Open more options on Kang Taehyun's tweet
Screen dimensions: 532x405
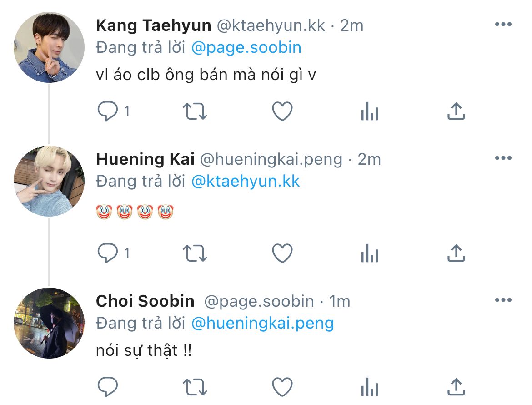point(503,24)
